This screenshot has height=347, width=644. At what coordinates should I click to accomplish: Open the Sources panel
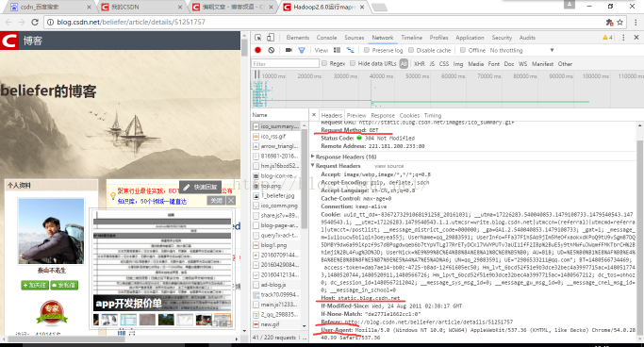click(354, 38)
